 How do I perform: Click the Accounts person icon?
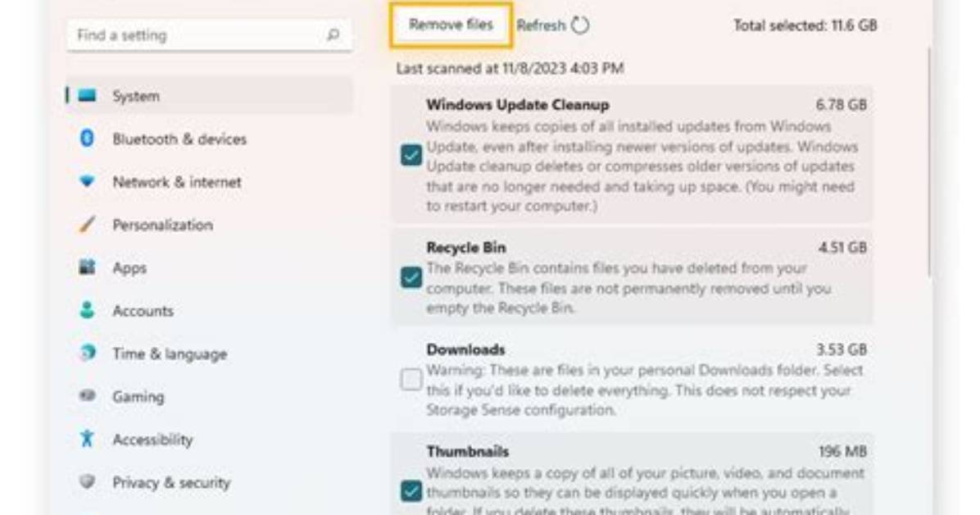click(88, 310)
